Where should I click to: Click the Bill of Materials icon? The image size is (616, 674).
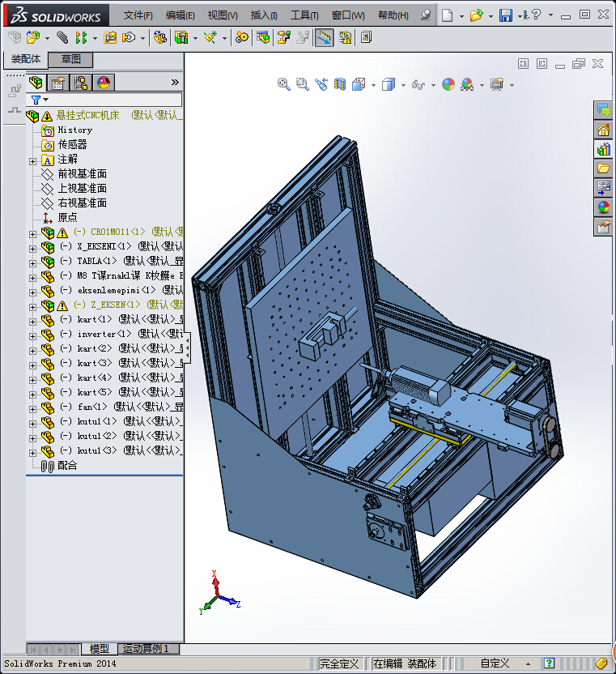pyautogui.click(x=263, y=38)
